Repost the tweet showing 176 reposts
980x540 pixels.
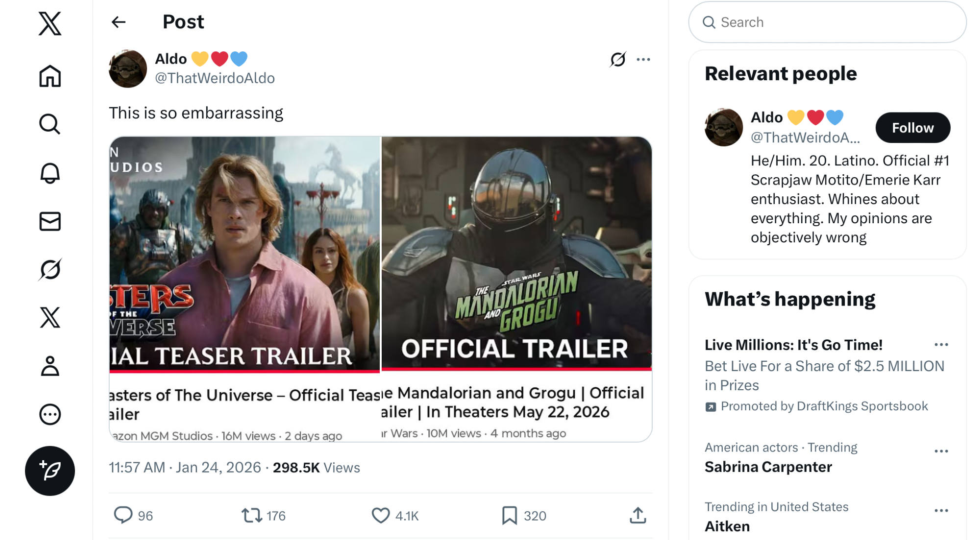point(252,516)
